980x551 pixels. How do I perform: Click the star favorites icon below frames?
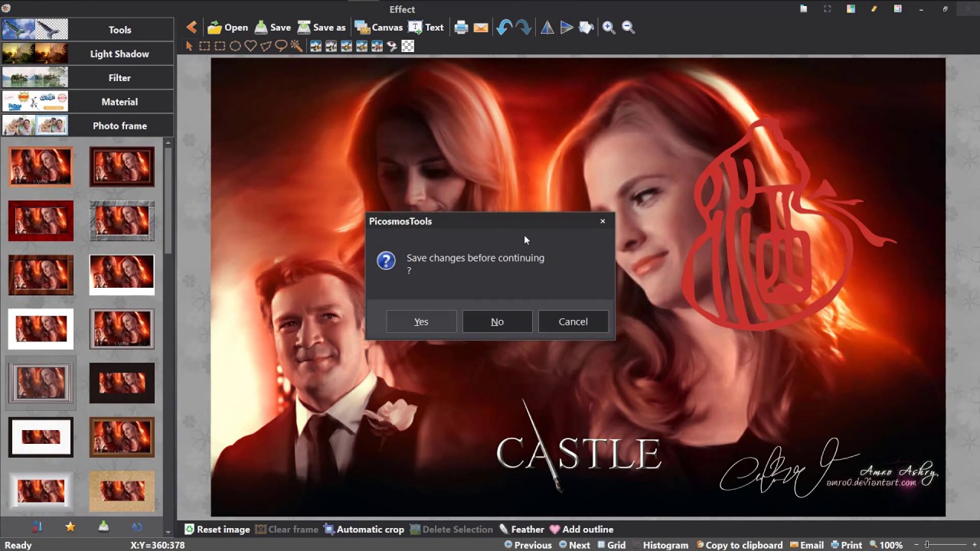[70, 527]
